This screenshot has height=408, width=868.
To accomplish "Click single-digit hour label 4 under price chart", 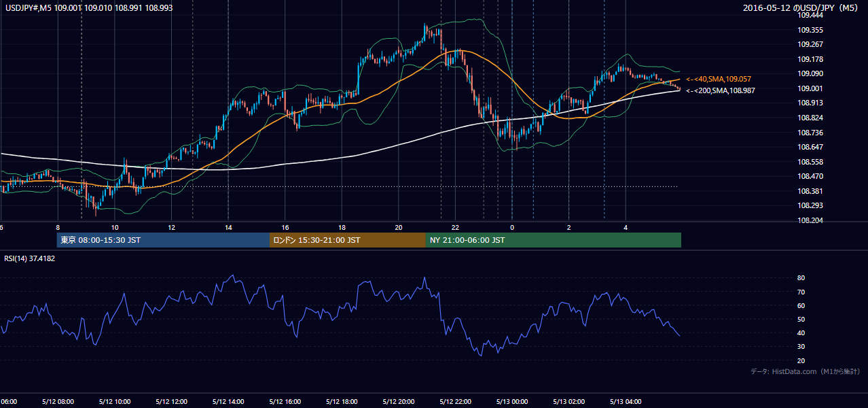I will [x=626, y=228].
